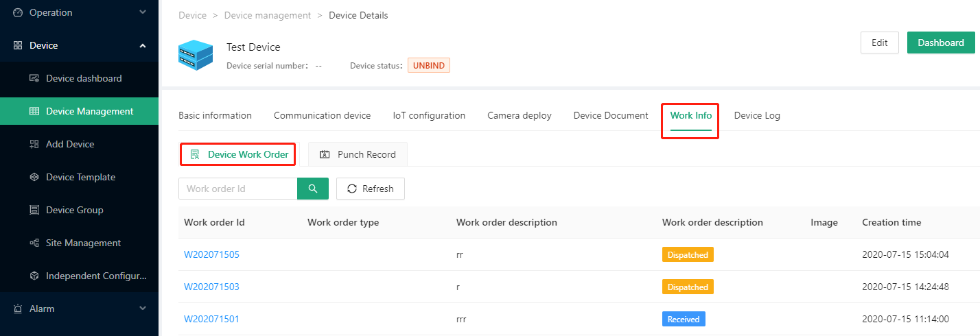The image size is (980, 336).
Task: Click the Refresh button
Action: coord(371,189)
